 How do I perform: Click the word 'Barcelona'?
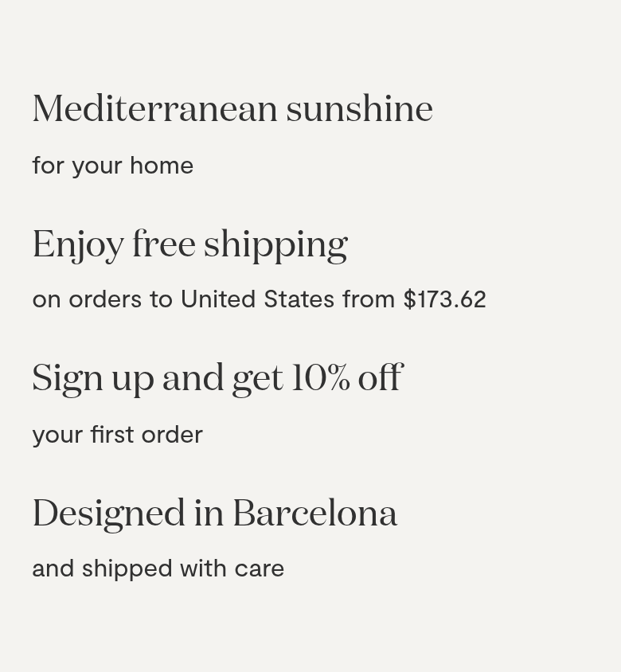[315, 513]
